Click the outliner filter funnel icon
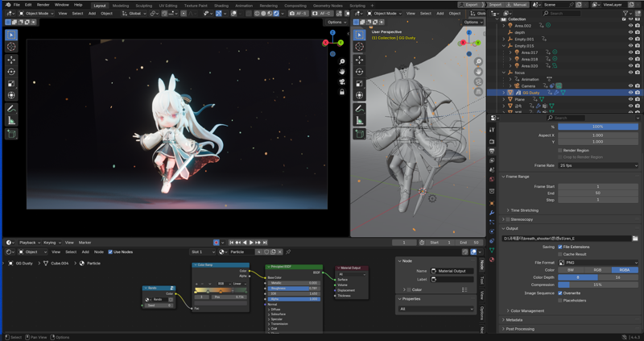The height and width of the screenshot is (341, 644). coord(625,13)
